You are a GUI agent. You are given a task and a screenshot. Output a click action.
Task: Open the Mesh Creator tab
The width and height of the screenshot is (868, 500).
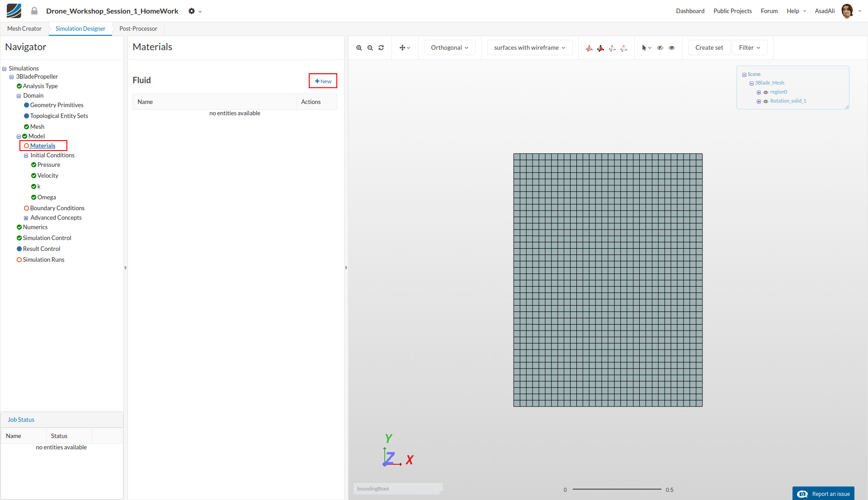[24, 28]
